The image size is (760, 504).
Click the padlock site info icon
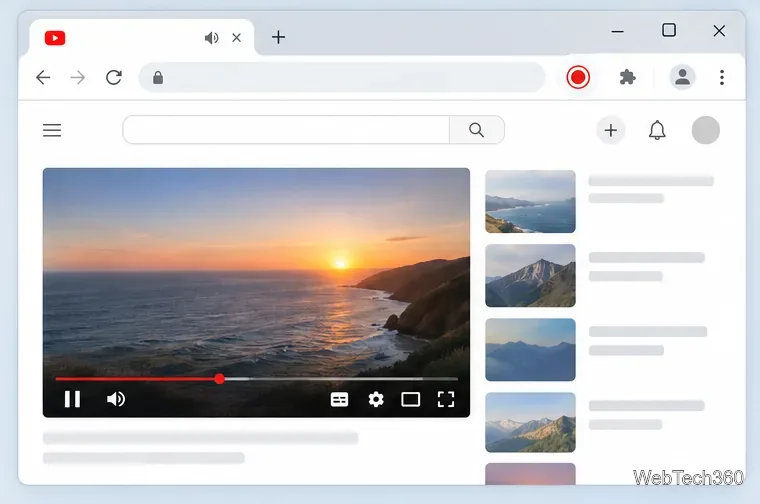(x=158, y=78)
